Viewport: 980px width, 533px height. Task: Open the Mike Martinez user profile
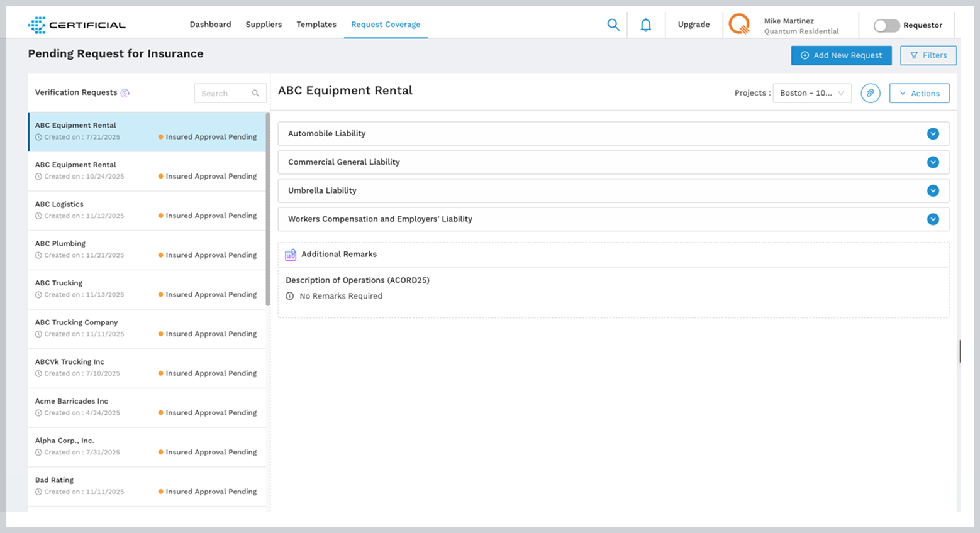[801, 26]
